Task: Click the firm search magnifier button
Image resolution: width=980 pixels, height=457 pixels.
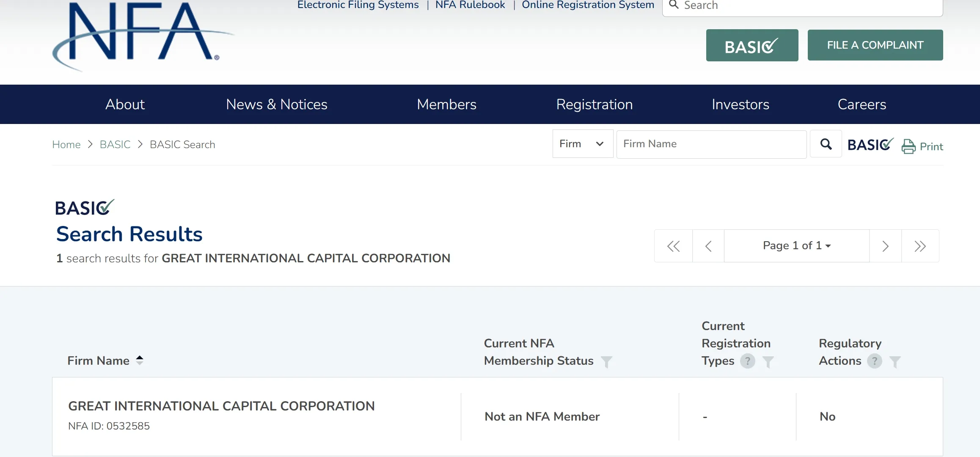Action: [x=826, y=144]
